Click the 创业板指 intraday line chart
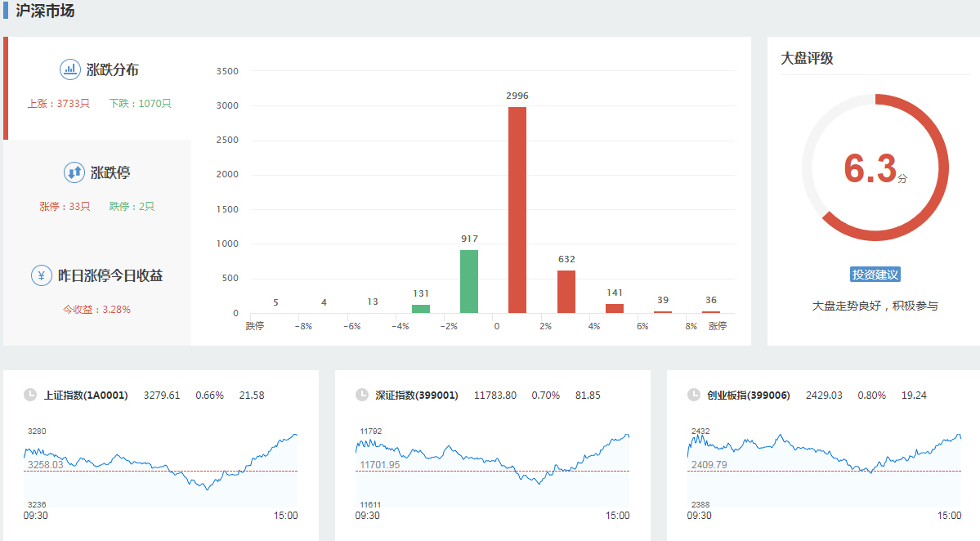The width and height of the screenshot is (980, 541). tap(824, 466)
